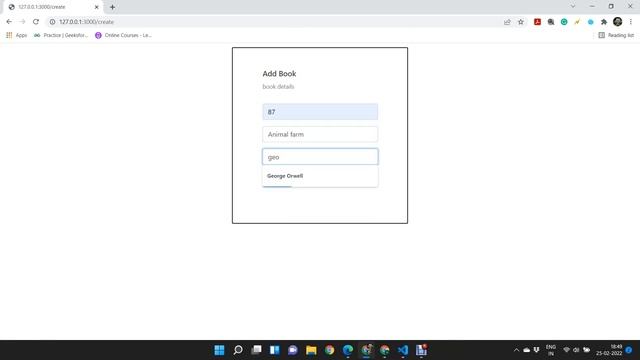Open File Explorer from the taskbar
The height and width of the screenshot is (360, 640).
coord(311,350)
